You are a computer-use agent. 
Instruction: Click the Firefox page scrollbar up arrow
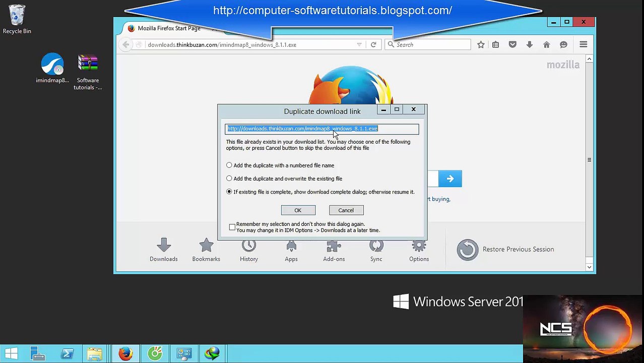(x=589, y=59)
